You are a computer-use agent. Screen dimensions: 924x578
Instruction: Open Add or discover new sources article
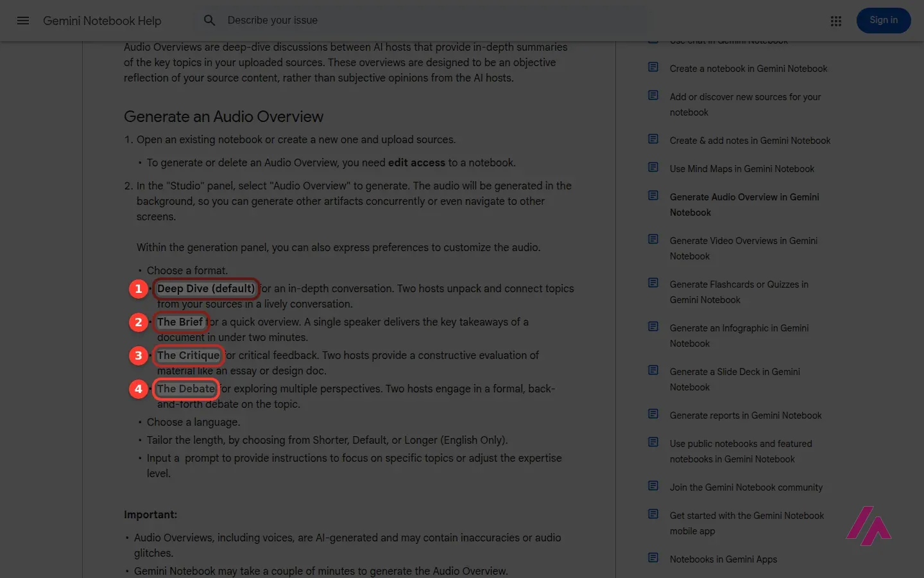(x=745, y=105)
